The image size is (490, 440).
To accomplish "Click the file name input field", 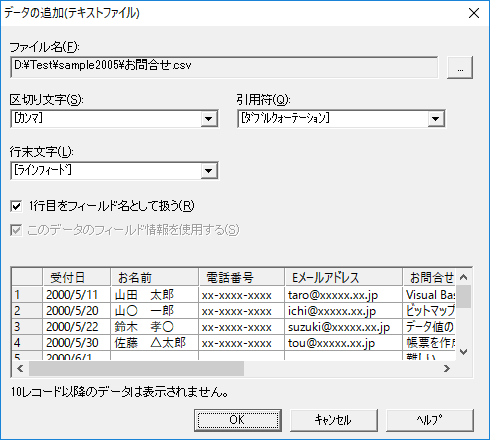I will [224, 68].
